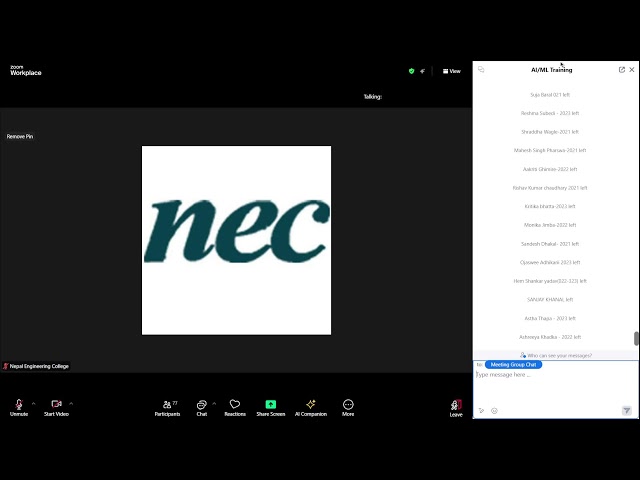Open the More options menu
The image size is (640, 480).
click(x=348, y=408)
